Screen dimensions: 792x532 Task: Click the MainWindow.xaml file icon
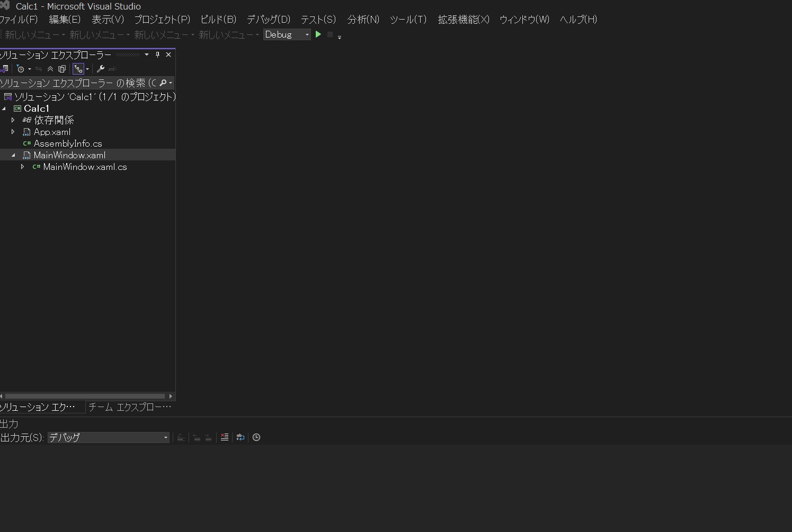[x=27, y=155]
